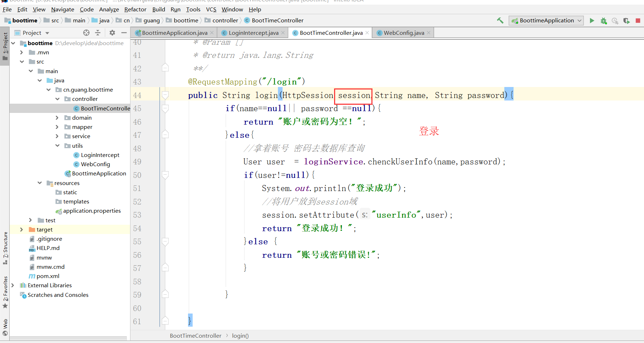Open the Analyze menu
Image resolution: width=644 pixels, height=343 pixels.
[x=109, y=9]
